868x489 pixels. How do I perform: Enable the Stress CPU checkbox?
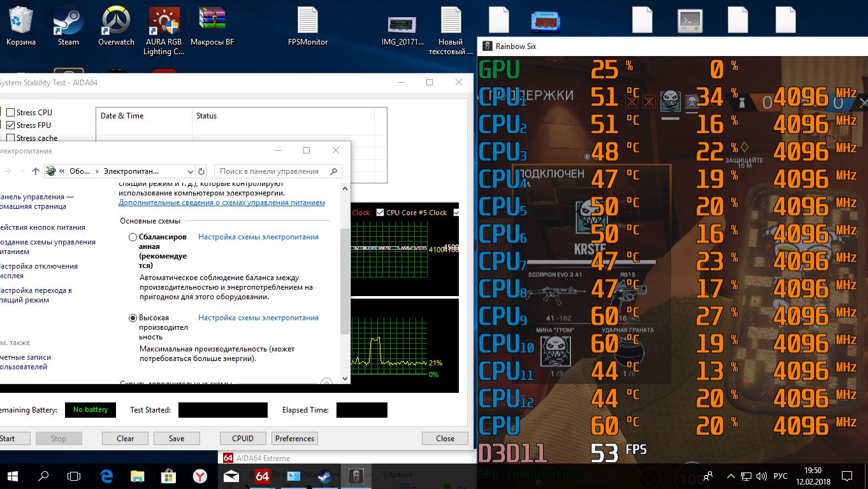point(10,113)
